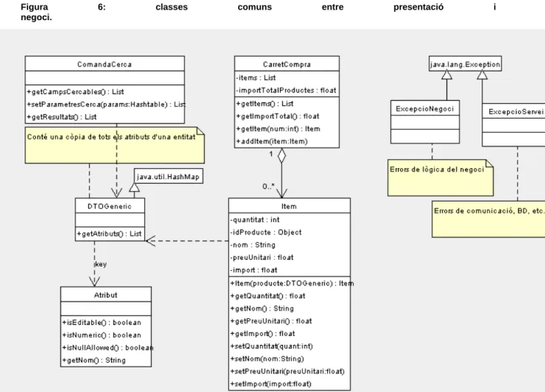Image resolution: width=545 pixels, height=392 pixels.
Task: Click the inheritance triangle above ExcepcioNegoci
Action: coord(446,75)
